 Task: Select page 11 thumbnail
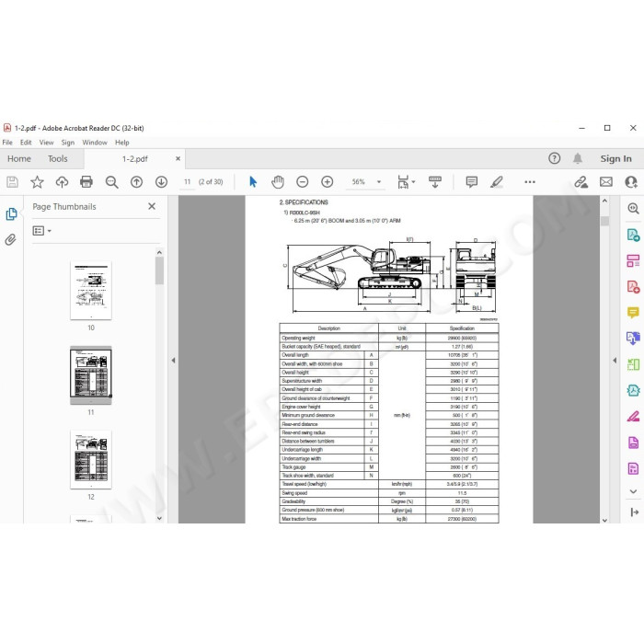(91, 375)
